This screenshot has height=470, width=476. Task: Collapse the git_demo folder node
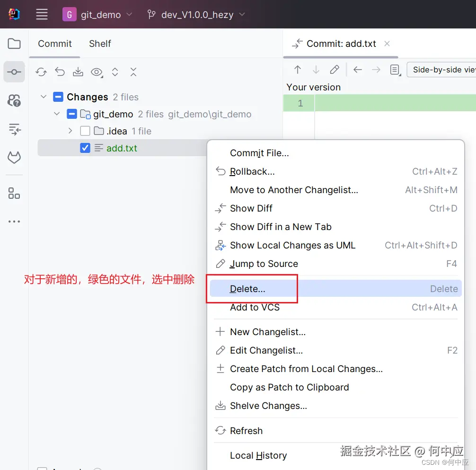tap(57, 114)
